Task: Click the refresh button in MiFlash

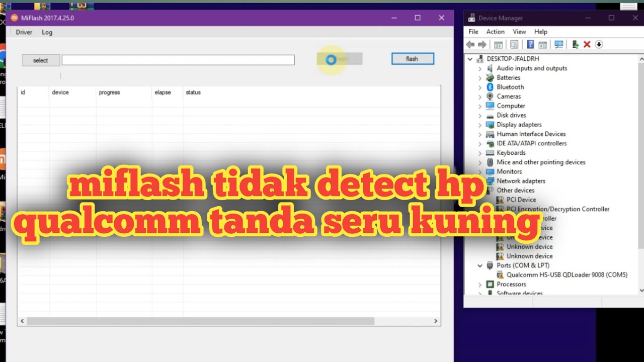Action: (340, 59)
